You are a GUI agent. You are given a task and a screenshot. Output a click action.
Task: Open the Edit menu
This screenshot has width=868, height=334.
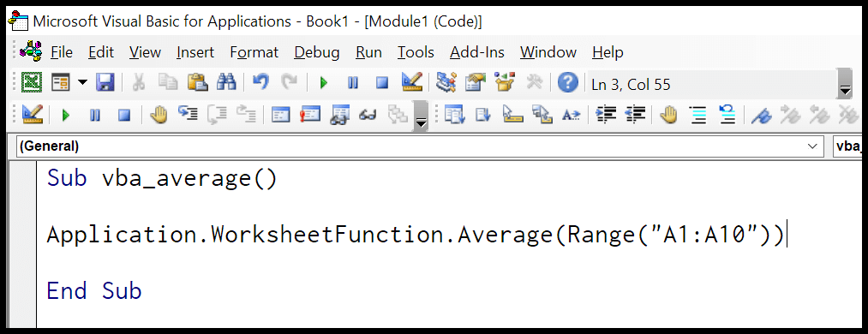click(101, 52)
